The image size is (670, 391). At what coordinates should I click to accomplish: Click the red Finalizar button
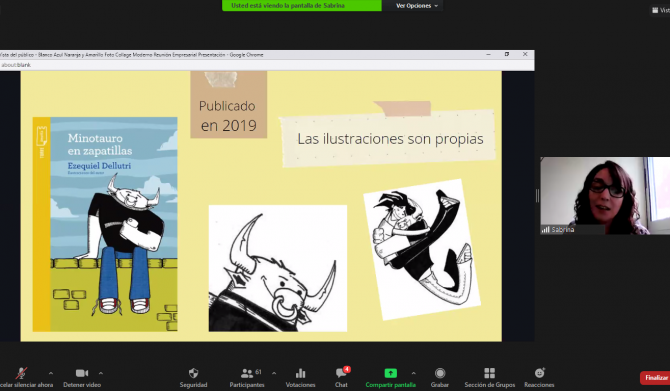[655, 378]
